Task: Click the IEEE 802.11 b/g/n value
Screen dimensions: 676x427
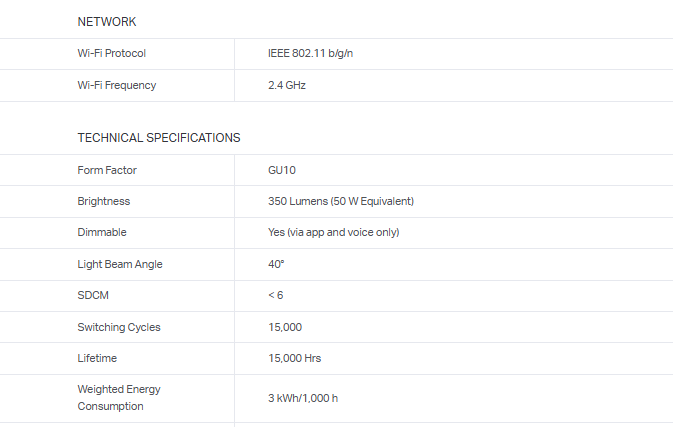Action: tap(310, 53)
